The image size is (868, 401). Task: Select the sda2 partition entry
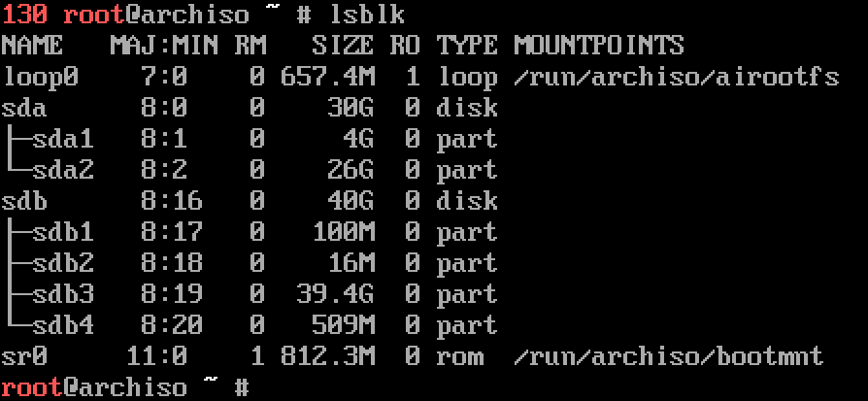click(63, 170)
